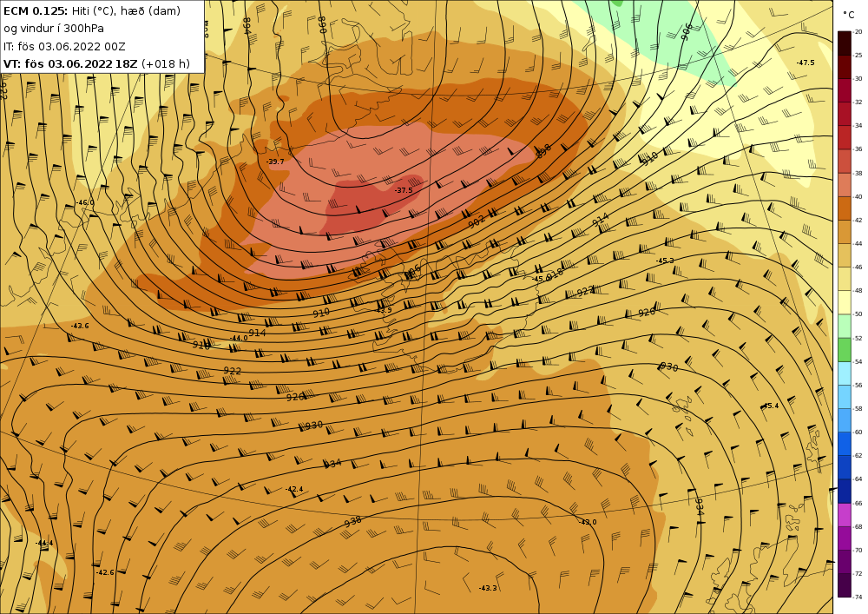Click the legend swatch between -40 and -42
This screenshot has width=868, height=614.
point(845,208)
